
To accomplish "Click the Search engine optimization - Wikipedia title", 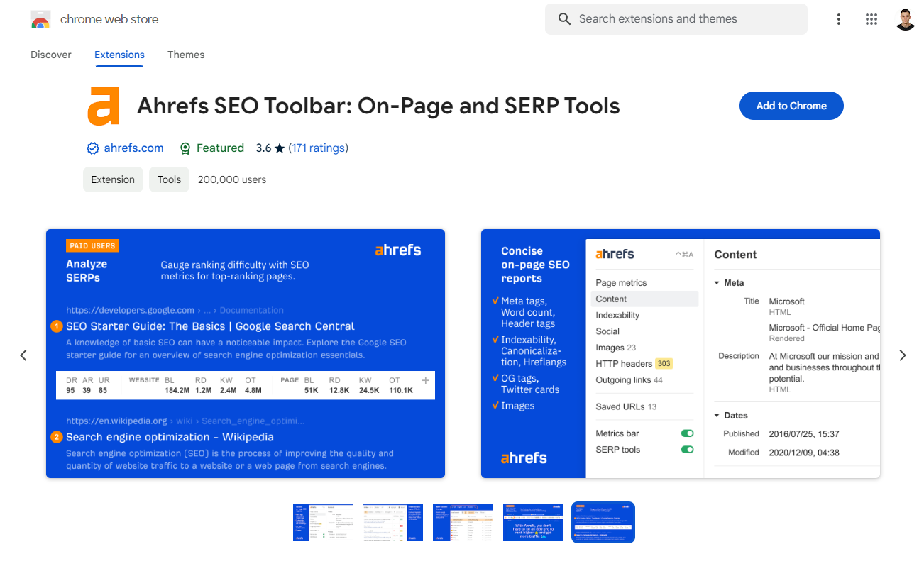I will pos(170,437).
